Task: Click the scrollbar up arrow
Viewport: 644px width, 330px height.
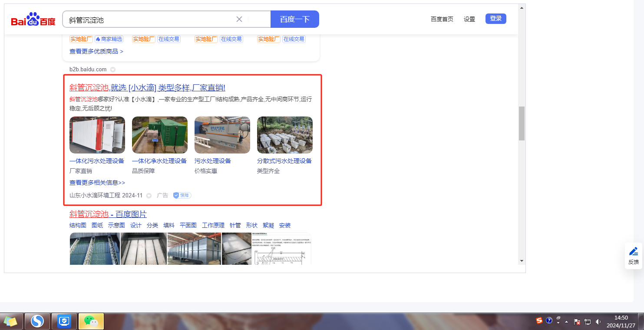Action: (x=522, y=7)
